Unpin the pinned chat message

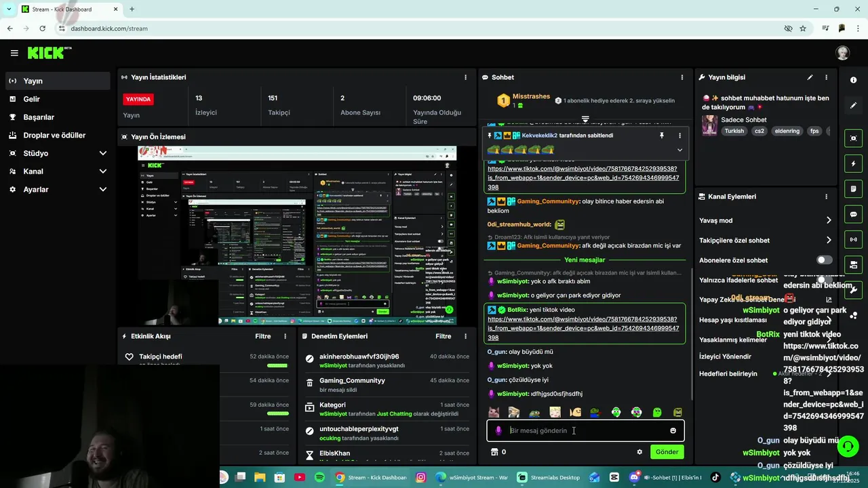coord(662,136)
